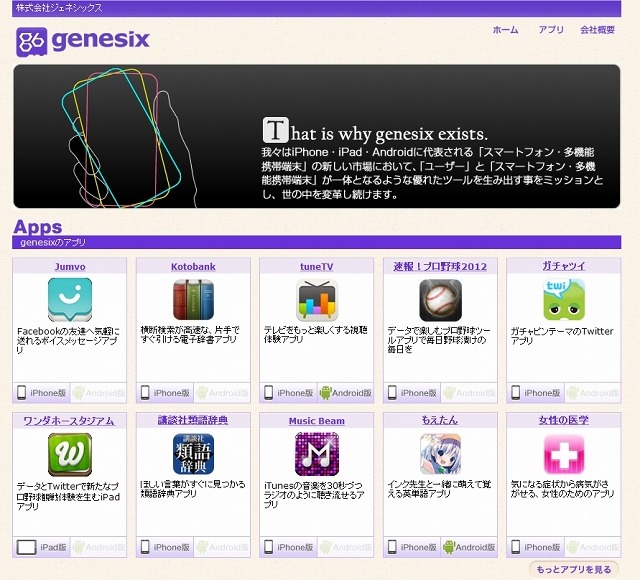Open the tuneTV title link

tap(317, 267)
